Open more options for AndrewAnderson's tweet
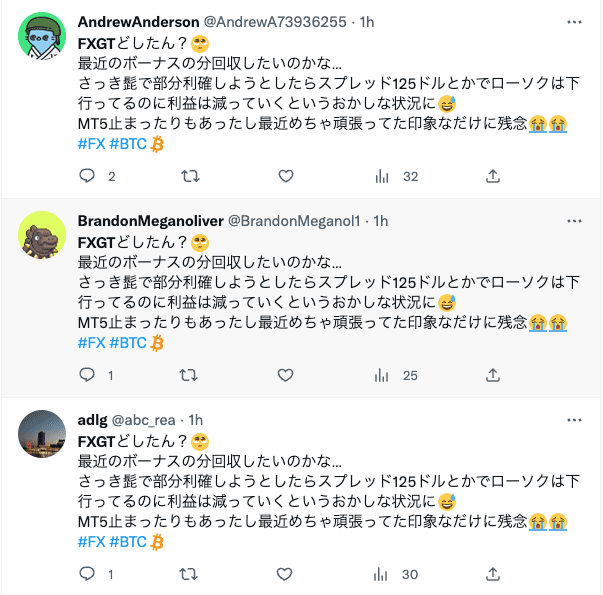Viewport: 603px width, 595px height. 573,22
